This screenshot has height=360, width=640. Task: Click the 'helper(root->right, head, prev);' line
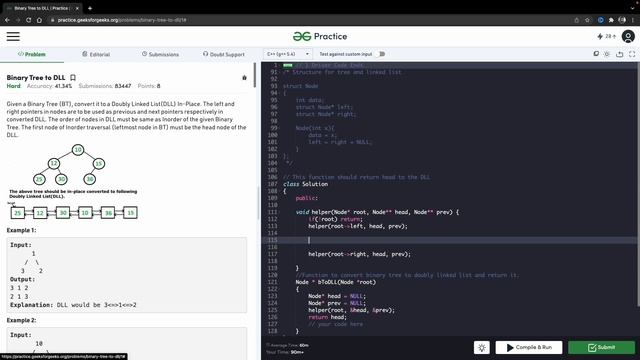pyautogui.click(x=359, y=254)
